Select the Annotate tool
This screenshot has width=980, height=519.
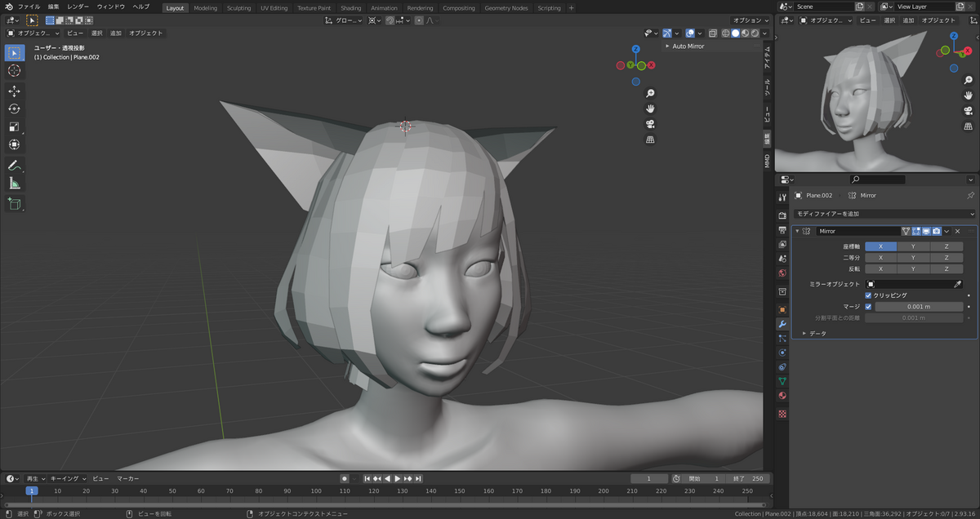pyautogui.click(x=14, y=166)
